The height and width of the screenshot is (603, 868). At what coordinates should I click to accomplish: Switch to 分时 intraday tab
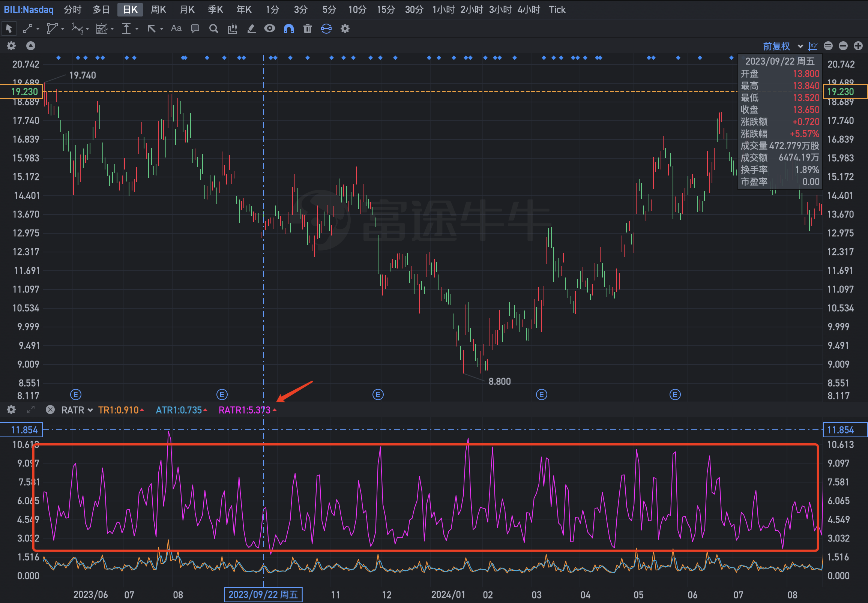72,9
